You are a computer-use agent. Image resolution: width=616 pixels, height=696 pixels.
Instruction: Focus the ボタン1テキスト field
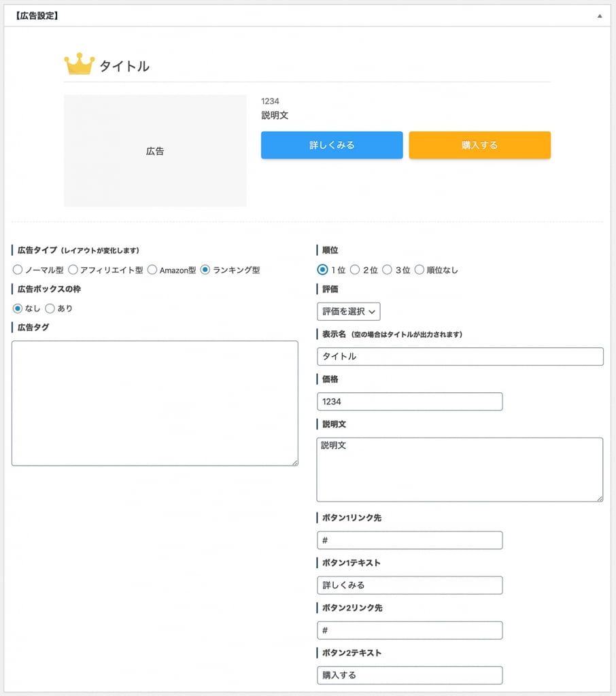pos(410,585)
